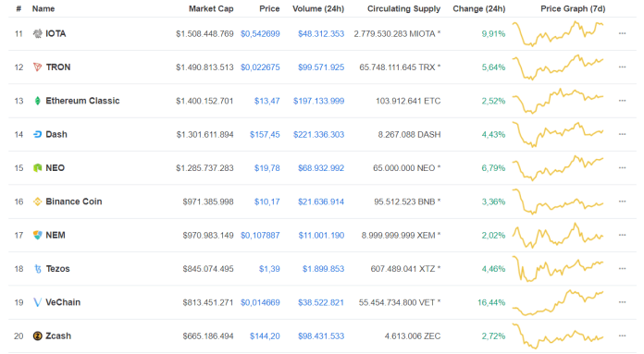
Task: Open more-options dots for Binance Coin row
Action: 622,201
